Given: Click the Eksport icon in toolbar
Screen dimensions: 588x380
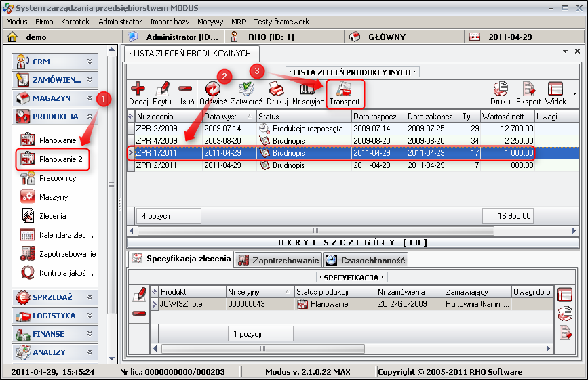Looking at the screenshot, I should coord(528,89).
